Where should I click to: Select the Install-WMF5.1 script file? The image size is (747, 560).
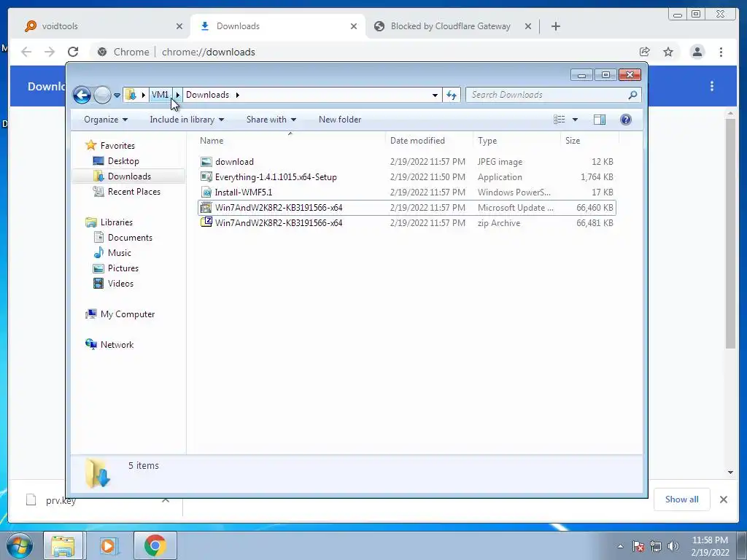[406, 192]
